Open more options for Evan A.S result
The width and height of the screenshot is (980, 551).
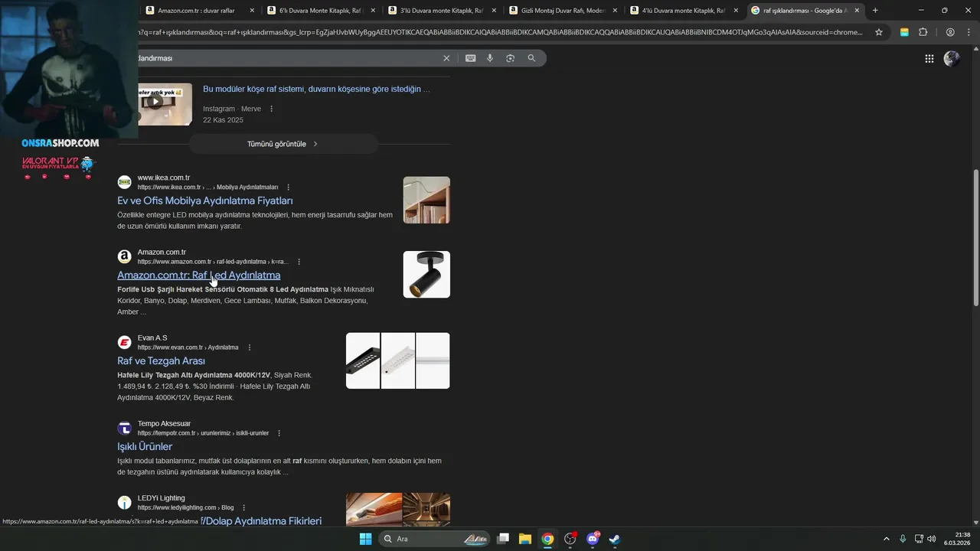coord(249,347)
